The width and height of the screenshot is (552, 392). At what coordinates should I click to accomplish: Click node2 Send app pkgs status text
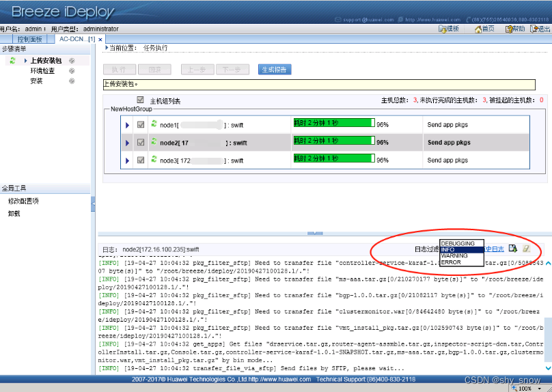(449, 143)
